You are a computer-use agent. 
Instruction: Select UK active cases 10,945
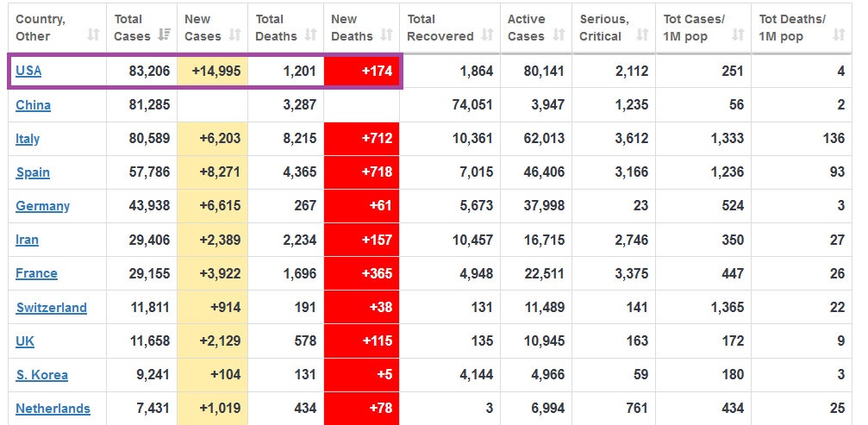click(544, 341)
